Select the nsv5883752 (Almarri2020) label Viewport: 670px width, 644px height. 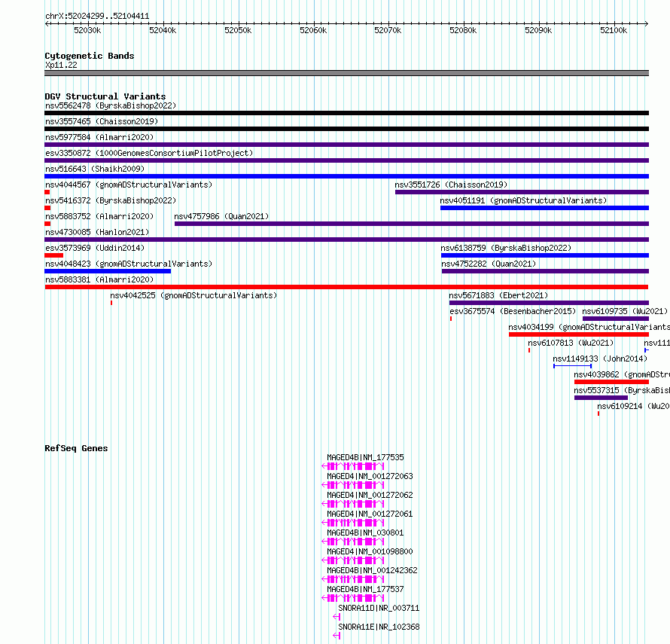99,216
